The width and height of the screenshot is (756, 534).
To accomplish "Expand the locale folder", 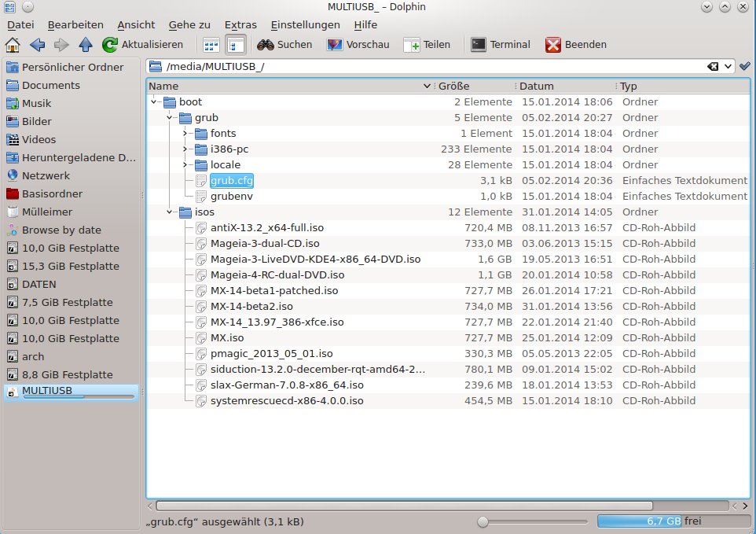I will pos(185,165).
